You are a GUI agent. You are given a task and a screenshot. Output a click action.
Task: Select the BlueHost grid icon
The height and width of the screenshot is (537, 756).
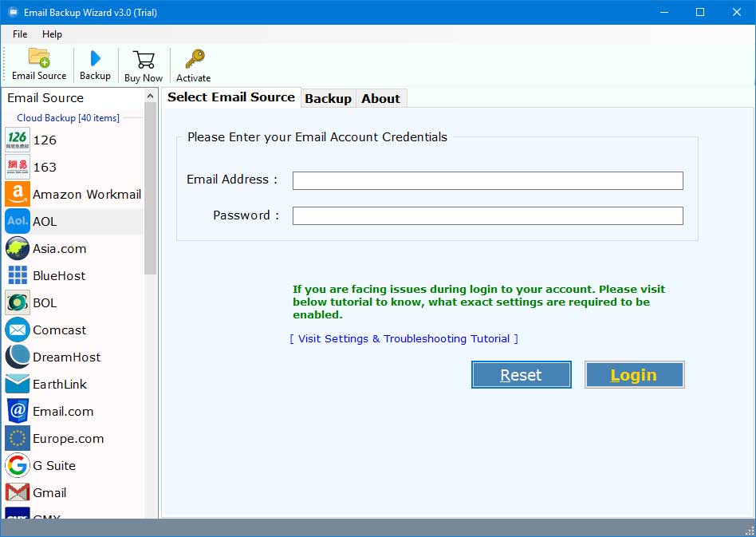coord(18,275)
